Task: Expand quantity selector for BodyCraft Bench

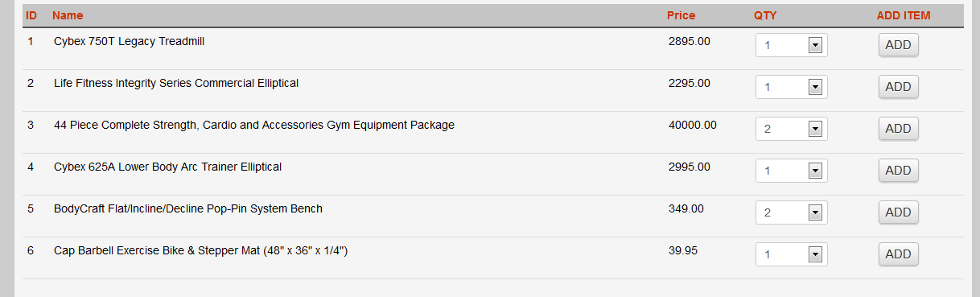Action: tap(792, 212)
